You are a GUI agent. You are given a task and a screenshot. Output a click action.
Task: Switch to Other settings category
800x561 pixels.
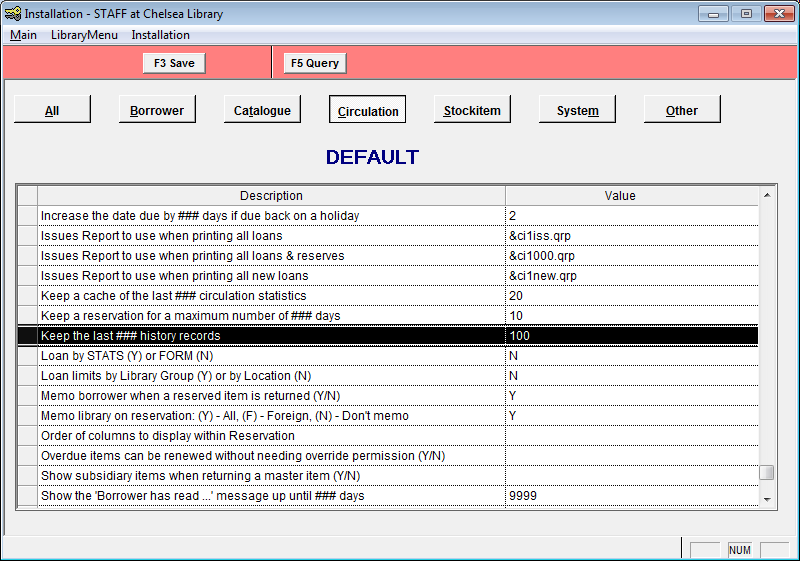(682, 109)
